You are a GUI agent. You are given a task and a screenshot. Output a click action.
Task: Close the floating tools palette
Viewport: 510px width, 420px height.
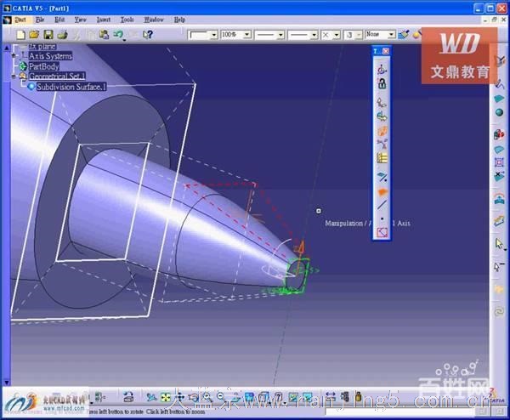pyautogui.click(x=386, y=51)
